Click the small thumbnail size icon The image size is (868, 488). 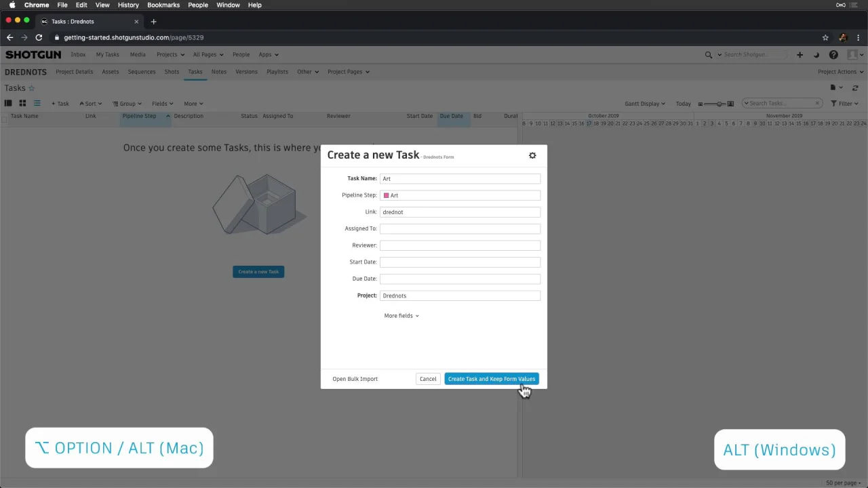pyautogui.click(x=701, y=104)
